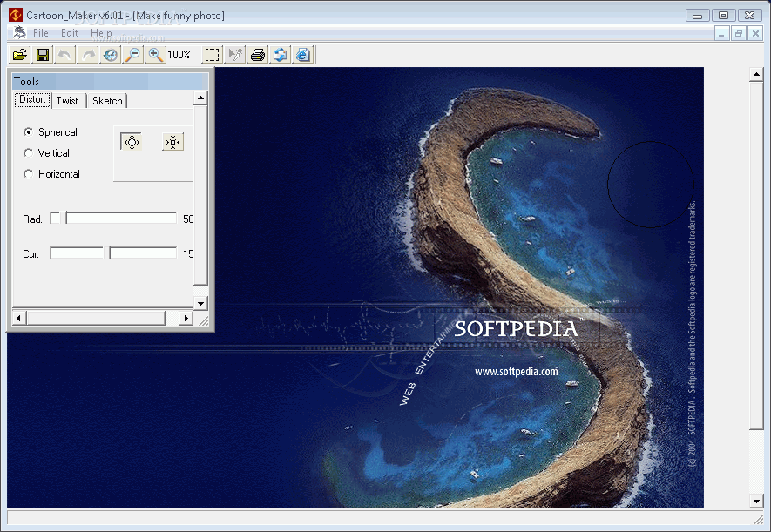Save the photo with the floppy disk icon
This screenshot has width=771, height=532.
click(x=43, y=55)
